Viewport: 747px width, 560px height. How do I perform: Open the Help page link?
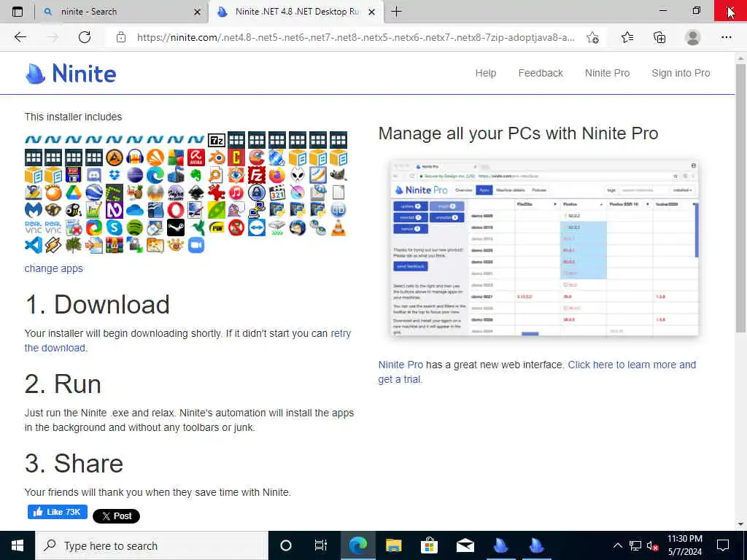pyautogui.click(x=485, y=73)
